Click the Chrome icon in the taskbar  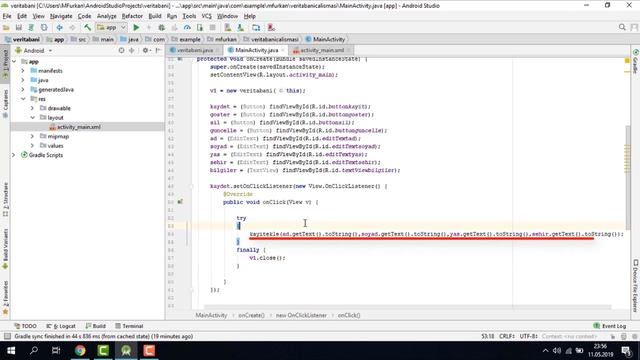pyautogui.click(x=80, y=351)
